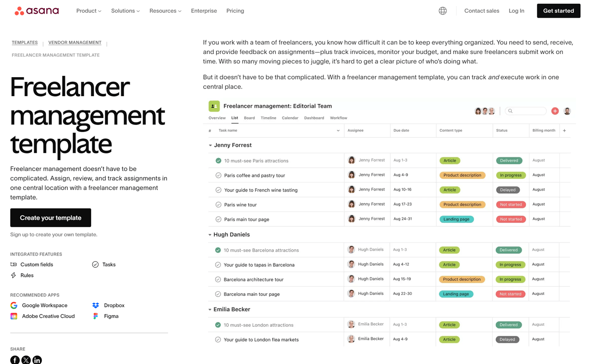Image resolution: width=590 pixels, height=364 pixels.
Task: Click the add column plus icon
Action: coord(565,131)
